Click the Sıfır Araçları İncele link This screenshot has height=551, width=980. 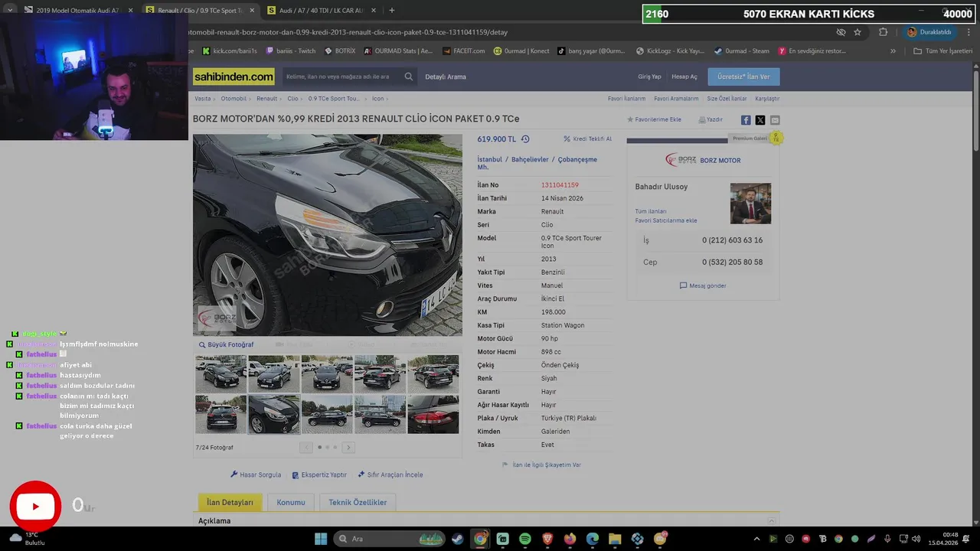click(390, 474)
